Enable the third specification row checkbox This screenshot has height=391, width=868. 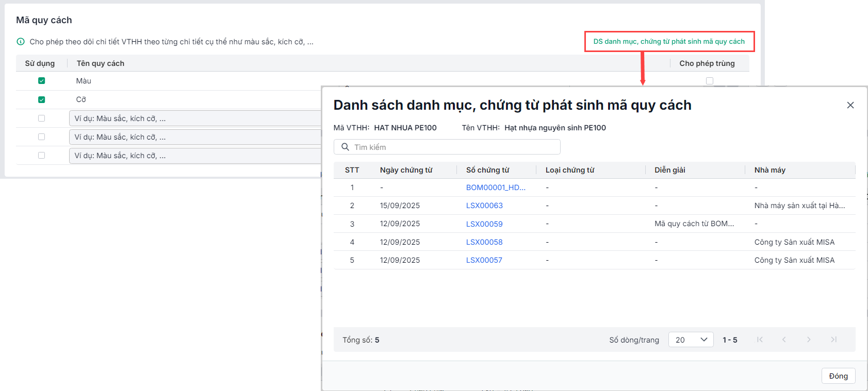pos(42,118)
